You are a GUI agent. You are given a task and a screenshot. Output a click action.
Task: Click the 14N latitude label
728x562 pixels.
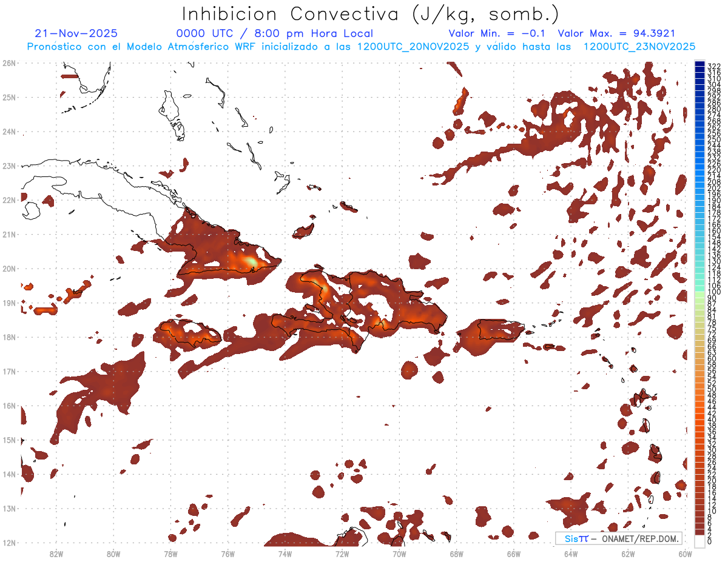pyautogui.click(x=9, y=474)
